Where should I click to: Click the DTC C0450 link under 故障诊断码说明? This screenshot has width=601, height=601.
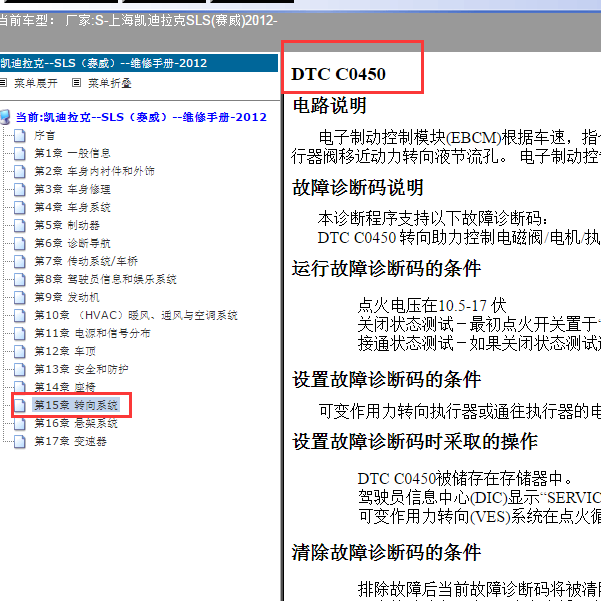coord(356,238)
